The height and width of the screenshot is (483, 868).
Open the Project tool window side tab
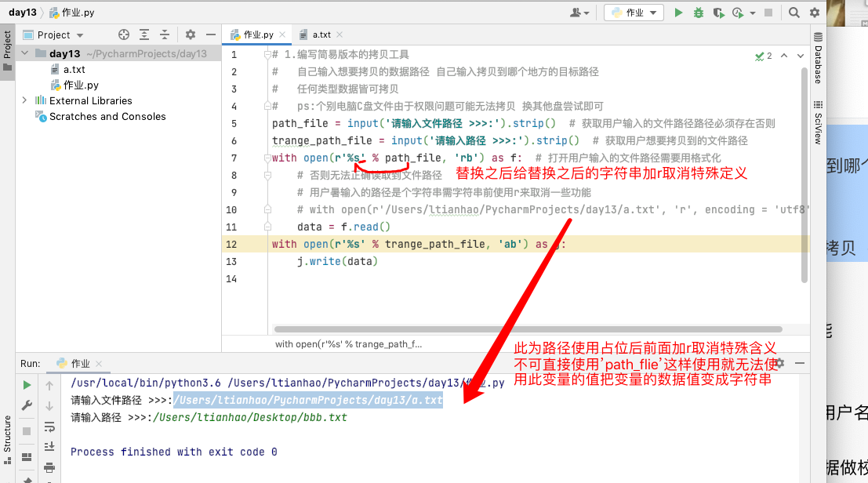pos(7,52)
